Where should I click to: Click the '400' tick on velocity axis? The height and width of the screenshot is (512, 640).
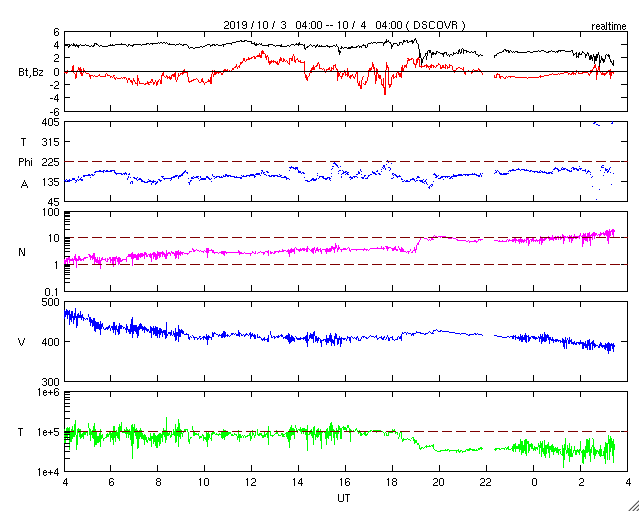(50, 342)
